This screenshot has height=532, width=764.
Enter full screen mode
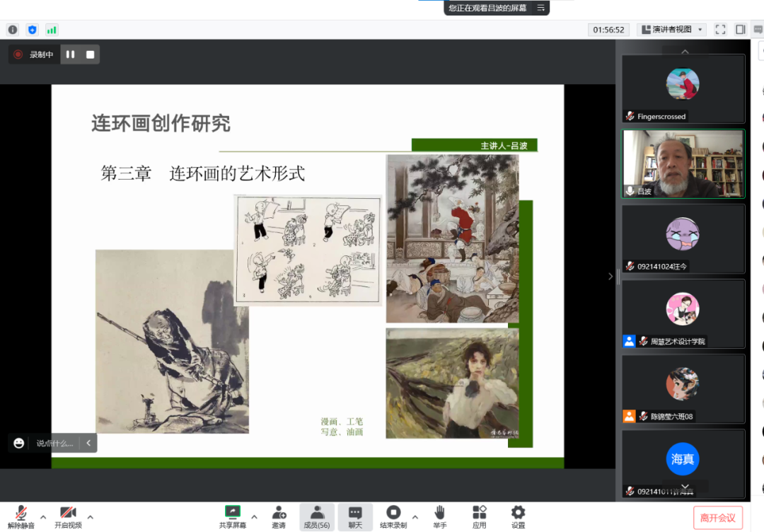tap(720, 30)
